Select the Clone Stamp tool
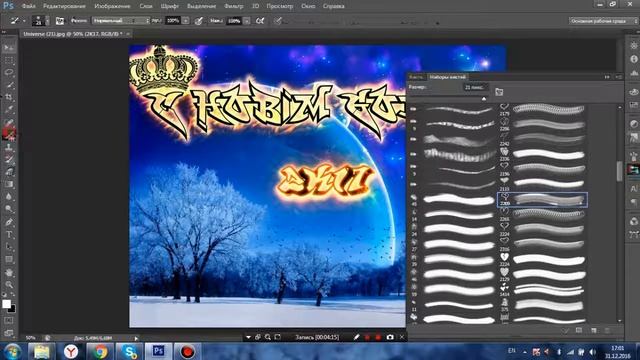Image resolution: width=640 pixels, height=360 pixels. tap(9, 147)
